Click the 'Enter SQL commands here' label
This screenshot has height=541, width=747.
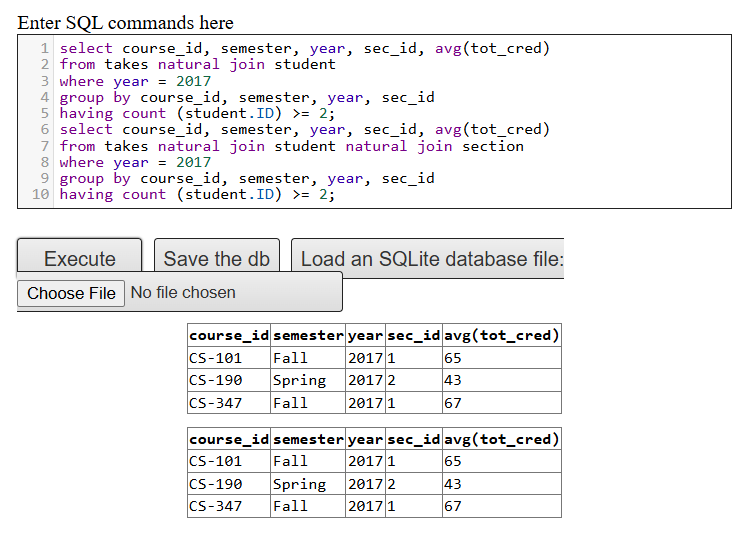tap(125, 23)
